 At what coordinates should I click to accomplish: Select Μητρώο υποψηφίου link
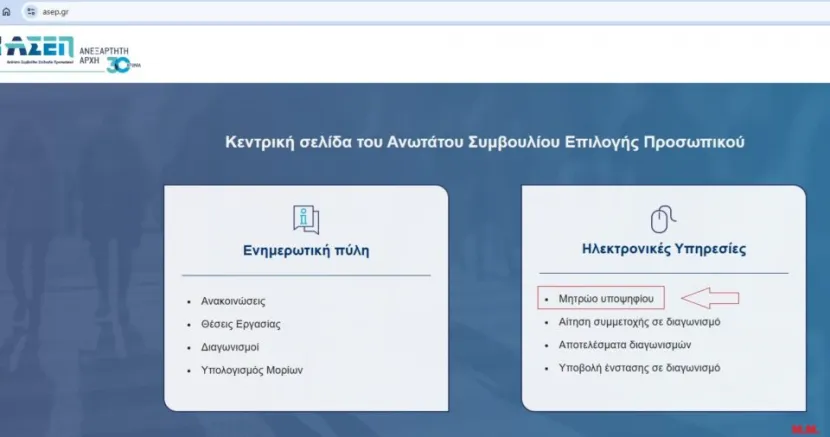pyautogui.click(x=606, y=299)
